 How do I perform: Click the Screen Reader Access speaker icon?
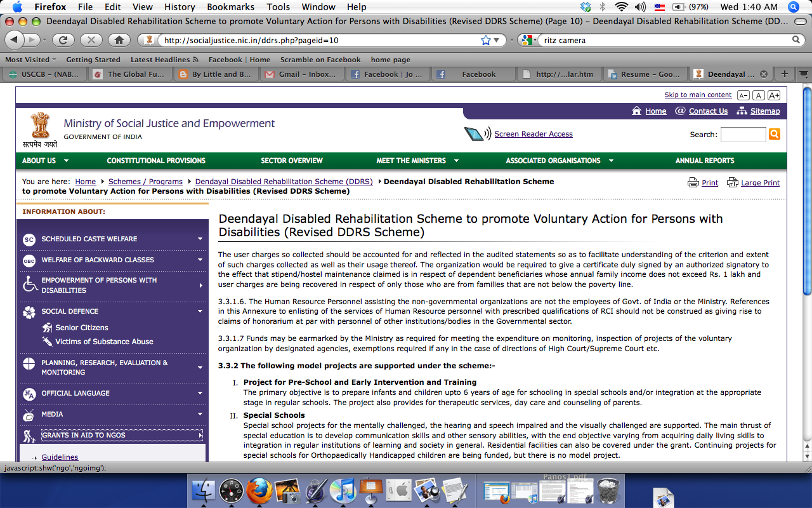pos(478,133)
